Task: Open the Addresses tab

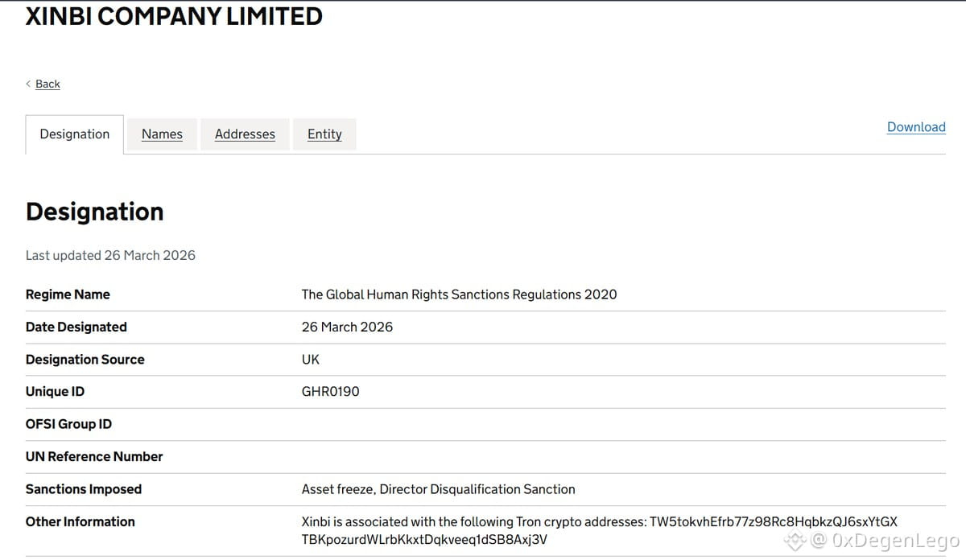Action: [x=245, y=134]
